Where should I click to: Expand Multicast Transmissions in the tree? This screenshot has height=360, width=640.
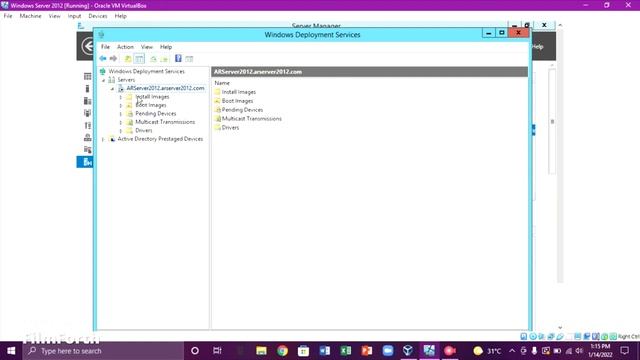click(121, 122)
